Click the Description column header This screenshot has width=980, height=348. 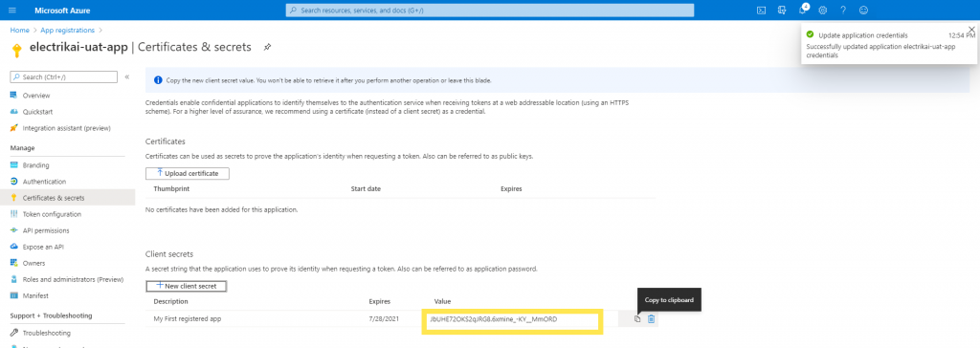(170, 302)
